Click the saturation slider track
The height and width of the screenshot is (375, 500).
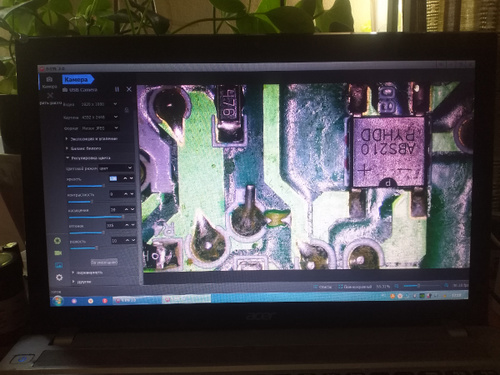click(96, 217)
